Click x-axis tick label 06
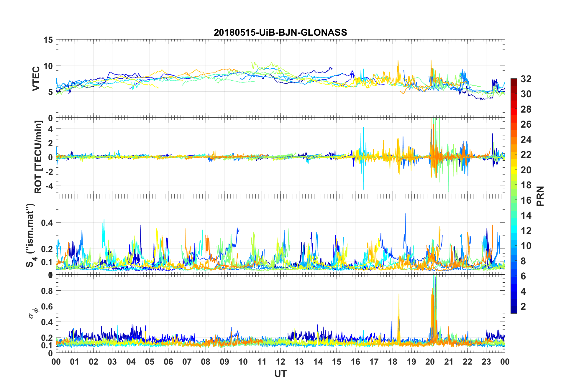The image size is (561, 392). (168, 362)
